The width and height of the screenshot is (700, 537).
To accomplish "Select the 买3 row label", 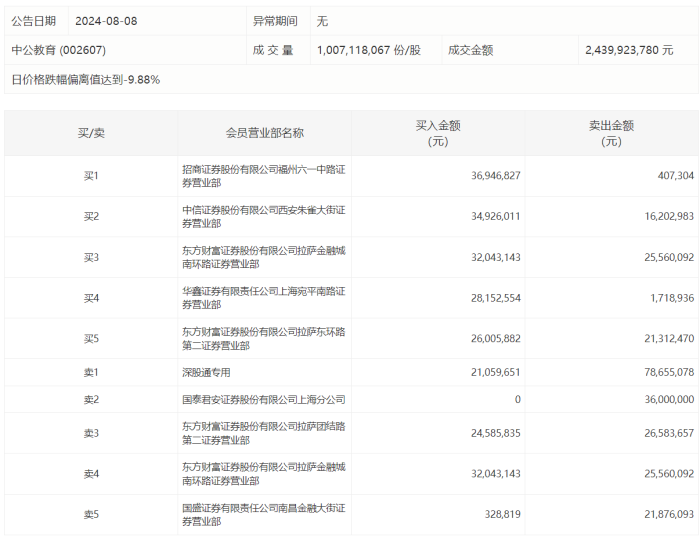I will pyautogui.click(x=91, y=258).
